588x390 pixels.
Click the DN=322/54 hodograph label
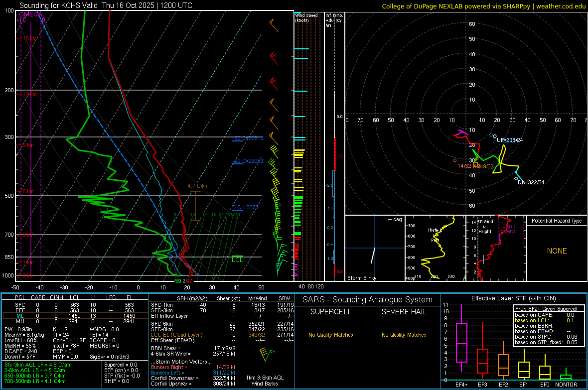[531, 182]
